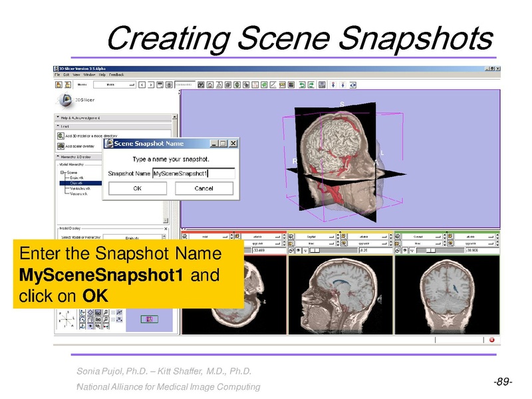
Task: Fit the Sagittal slice to window
Action: [x=291, y=237]
